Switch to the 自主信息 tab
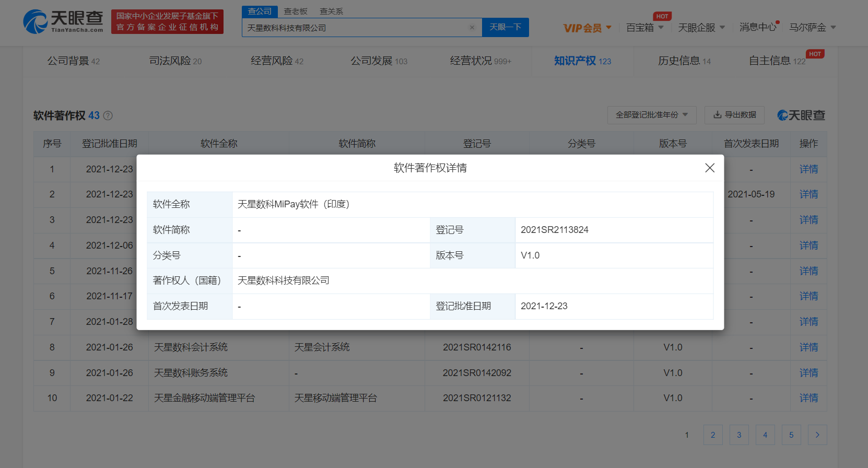Image resolution: width=868 pixels, height=468 pixels. [x=777, y=61]
